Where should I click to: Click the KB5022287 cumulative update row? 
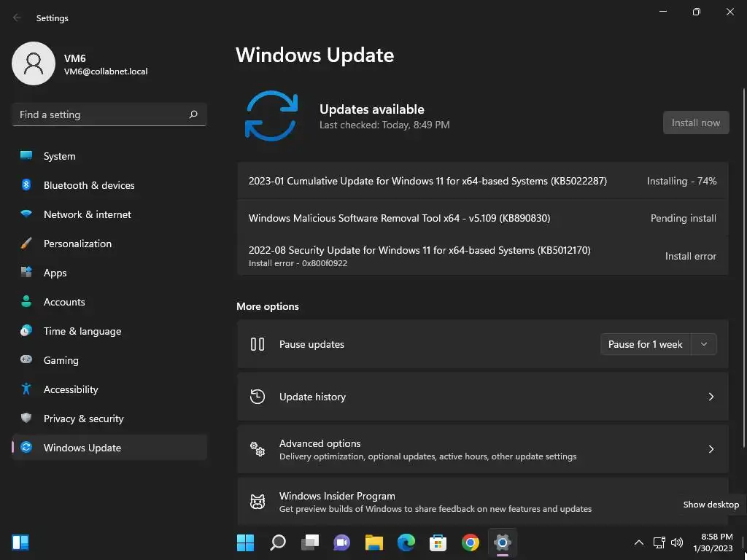[483, 181]
